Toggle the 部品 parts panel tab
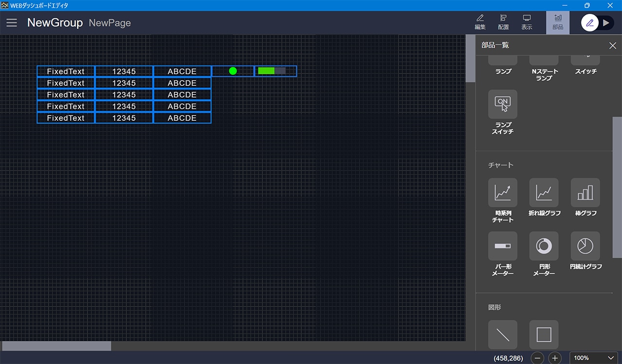Screen dimensions: 622x364 coord(557,22)
